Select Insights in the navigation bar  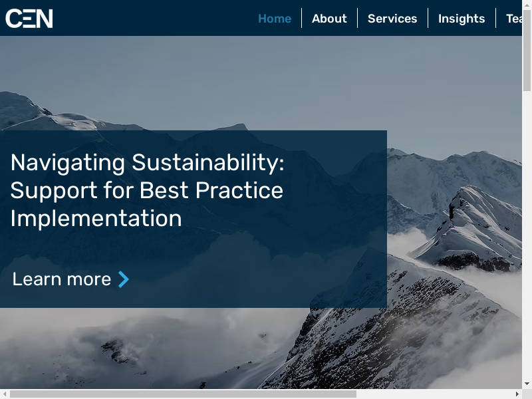click(x=462, y=19)
